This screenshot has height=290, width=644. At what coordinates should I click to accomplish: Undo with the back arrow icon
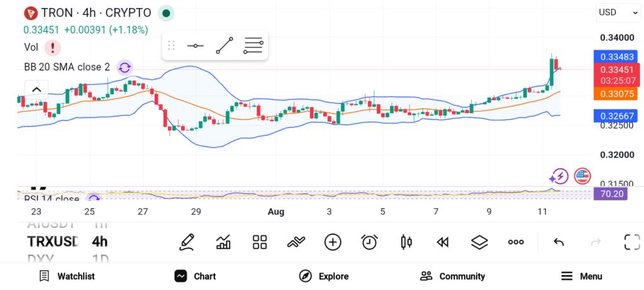tap(558, 242)
